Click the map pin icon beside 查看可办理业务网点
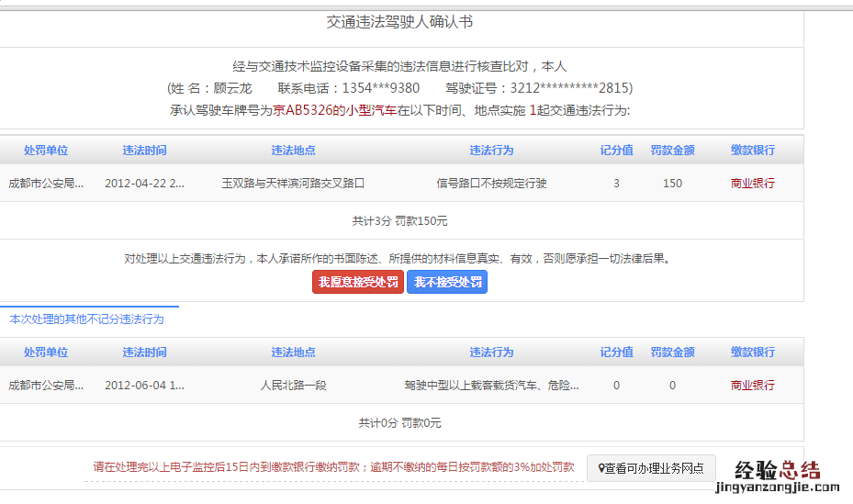Screen dimensions: 853x504 click(x=598, y=468)
